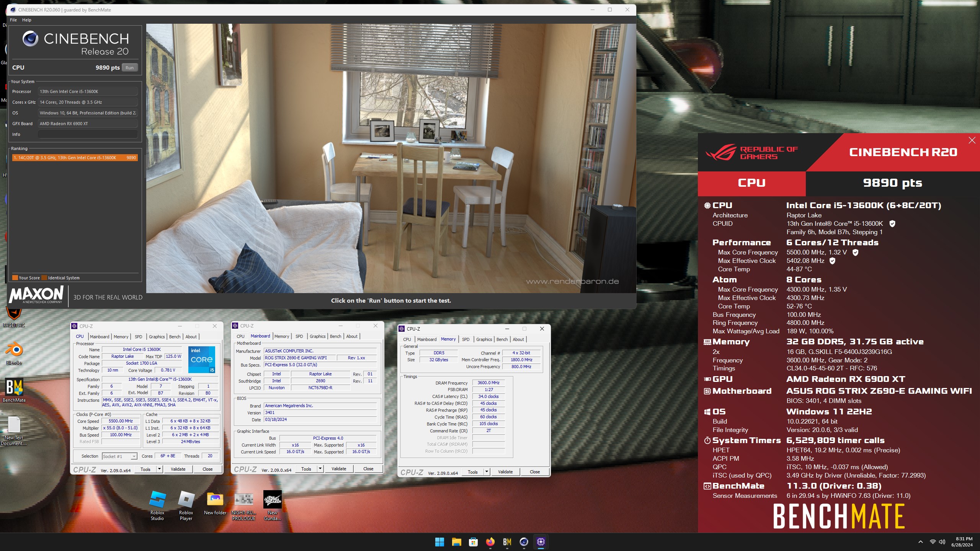Expand Tools dropdown in Mainboard CPU-Z window
The image size is (980, 551).
(x=320, y=469)
